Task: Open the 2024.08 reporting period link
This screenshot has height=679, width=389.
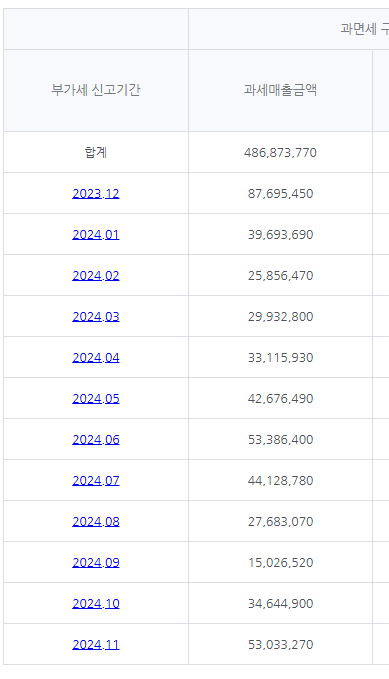Action: 96,521
